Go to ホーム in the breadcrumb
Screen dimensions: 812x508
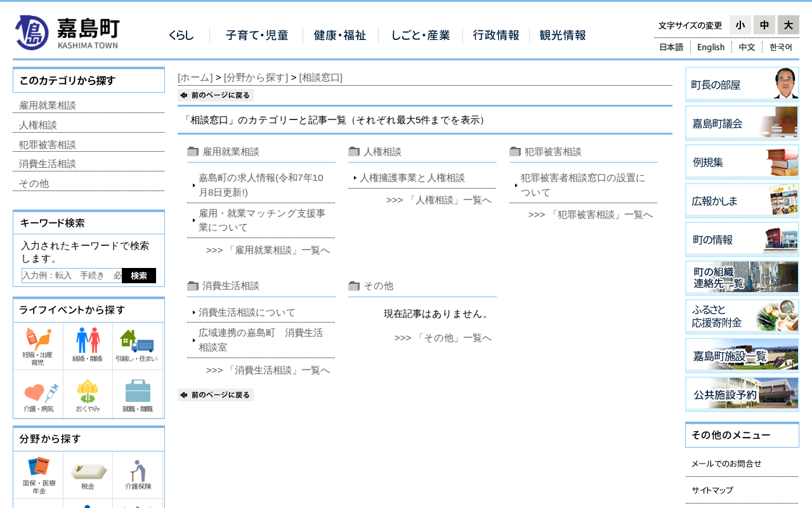click(195, 77)
